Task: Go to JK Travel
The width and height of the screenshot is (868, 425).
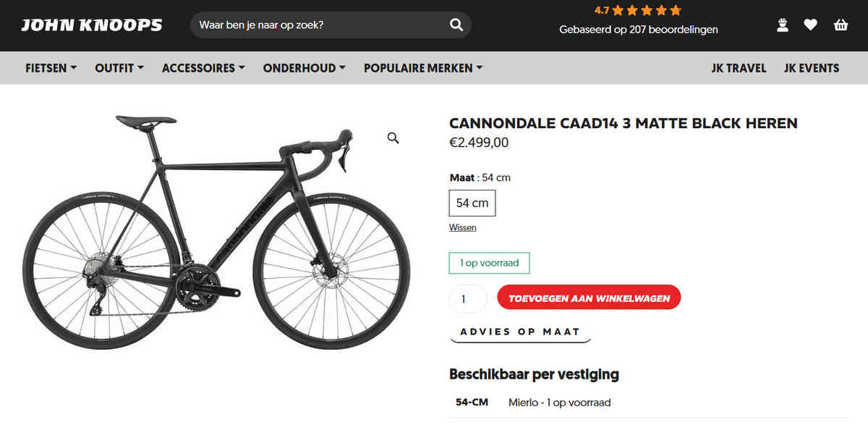Action: 739,68
